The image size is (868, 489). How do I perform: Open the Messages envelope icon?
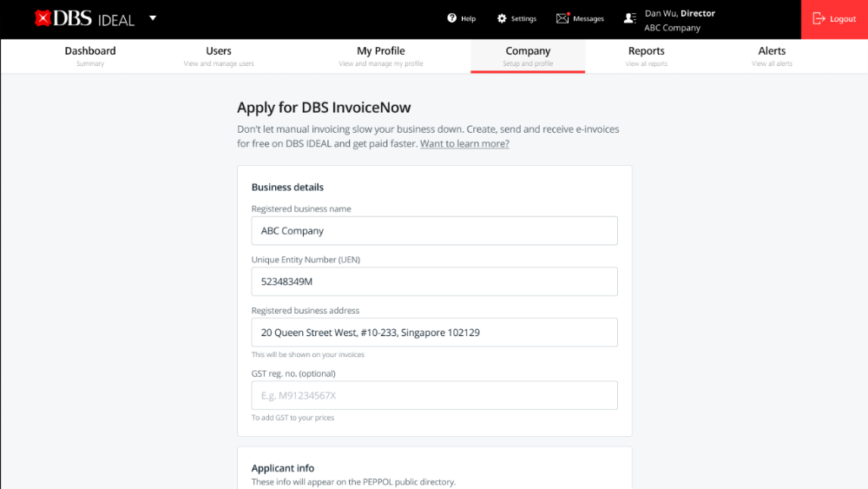(x=562, y=18)
